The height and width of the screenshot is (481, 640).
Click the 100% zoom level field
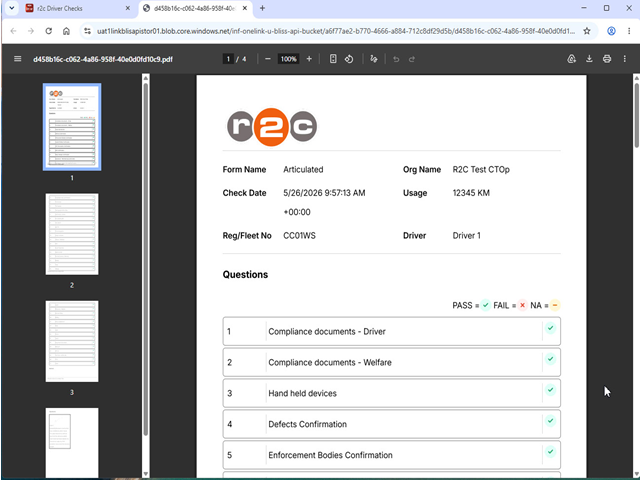(x=288, y=59)
